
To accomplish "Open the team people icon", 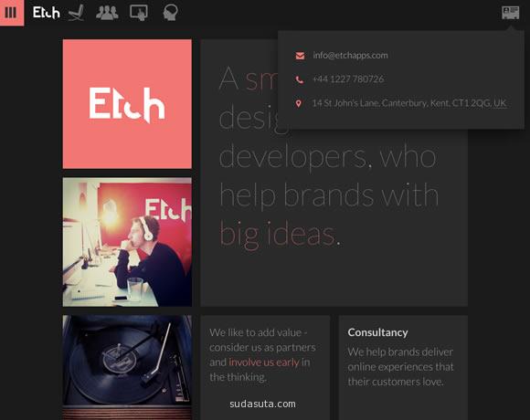I will click(x=107, y=13).
